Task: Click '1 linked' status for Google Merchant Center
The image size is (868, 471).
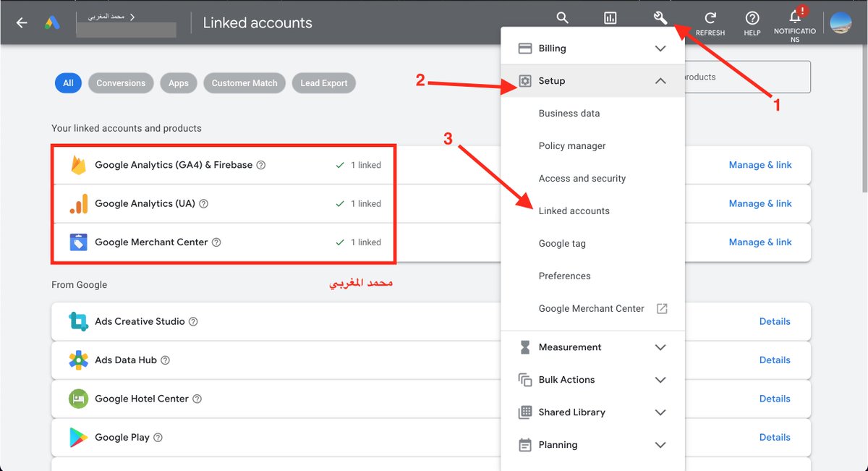Action: coord(359,242)
